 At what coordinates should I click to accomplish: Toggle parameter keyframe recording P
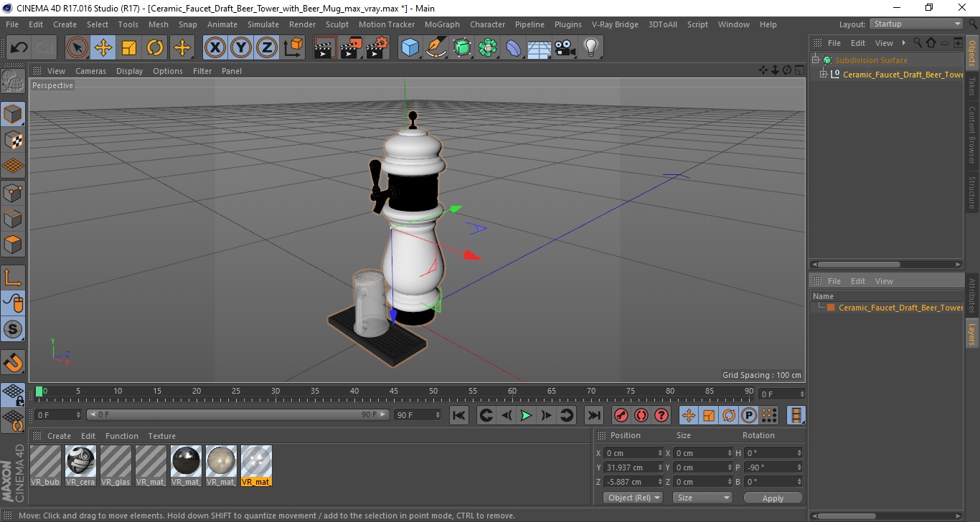(x=749, y=415)
